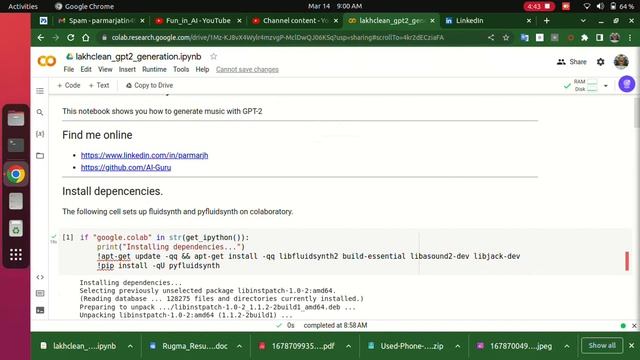The image size is (640, 360).
Task: Open the Files folder sidebar icon
Action: (40, 156)
